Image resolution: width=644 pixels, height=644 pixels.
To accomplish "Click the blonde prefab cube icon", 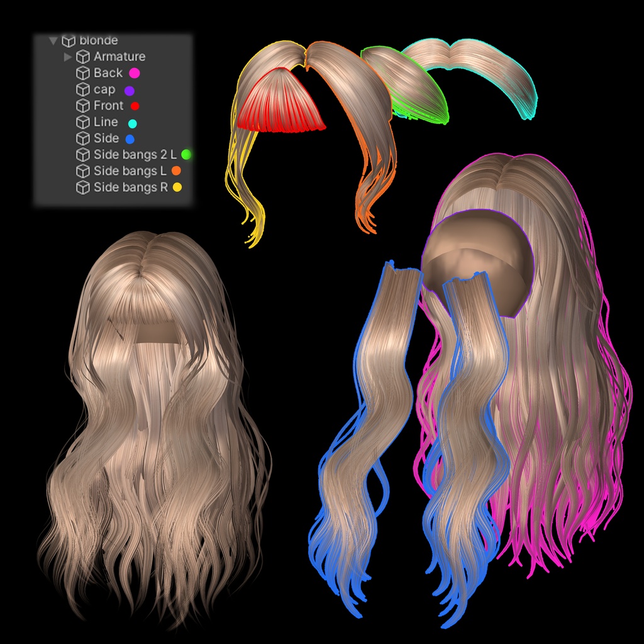I will tap(67, 40).
